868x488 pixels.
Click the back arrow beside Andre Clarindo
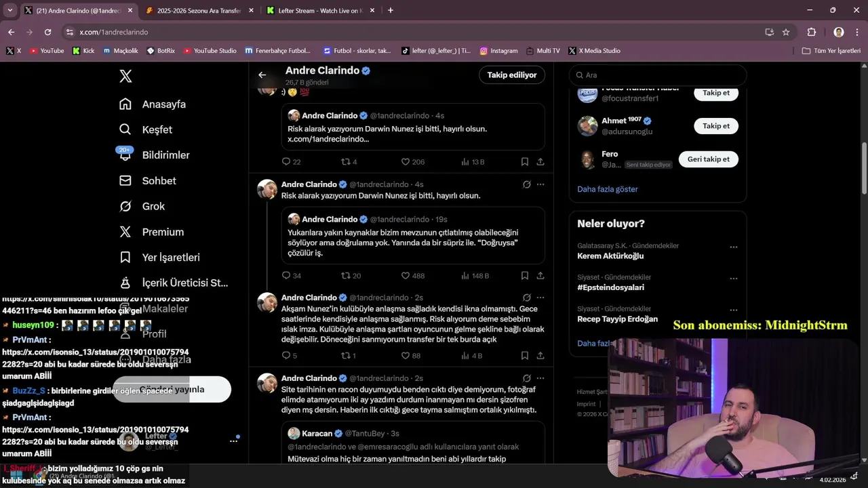[x=262, y=75]
